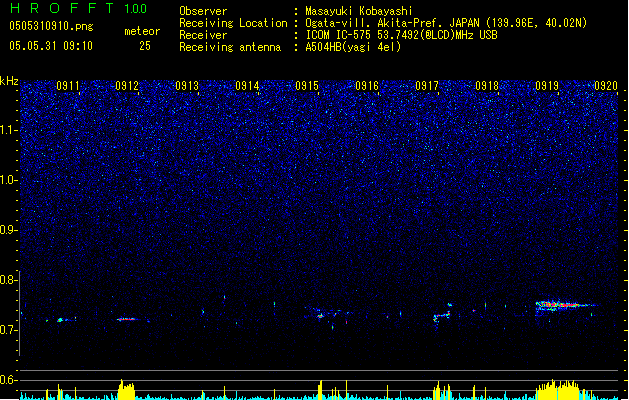Image resolution: width=629 pixels, height=400 pixels.
Task: Click the Receiving antenna field label
Action: click(230, 47)
